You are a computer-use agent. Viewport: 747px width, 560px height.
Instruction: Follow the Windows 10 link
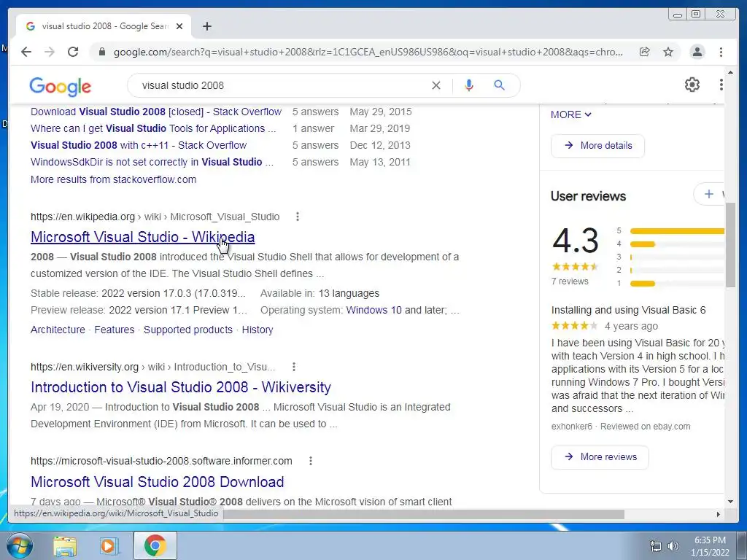coord(374,310)
